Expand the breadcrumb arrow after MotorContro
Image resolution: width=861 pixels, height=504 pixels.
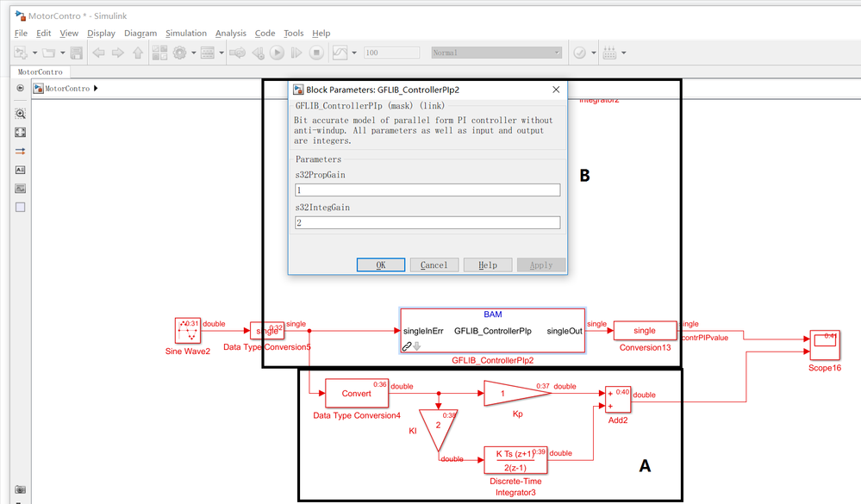(96, 89)
